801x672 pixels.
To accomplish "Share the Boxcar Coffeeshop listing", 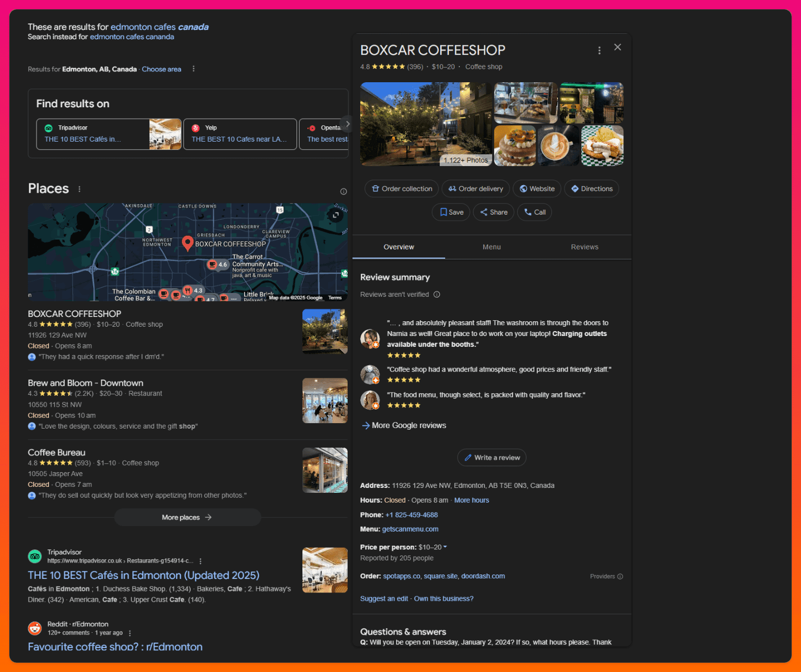I will 494,212.
